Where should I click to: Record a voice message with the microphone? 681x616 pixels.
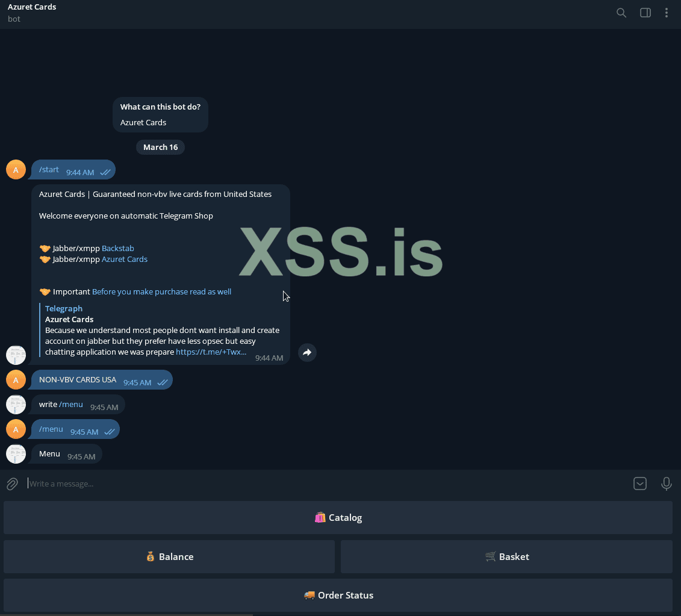click(x=666, y=484)
